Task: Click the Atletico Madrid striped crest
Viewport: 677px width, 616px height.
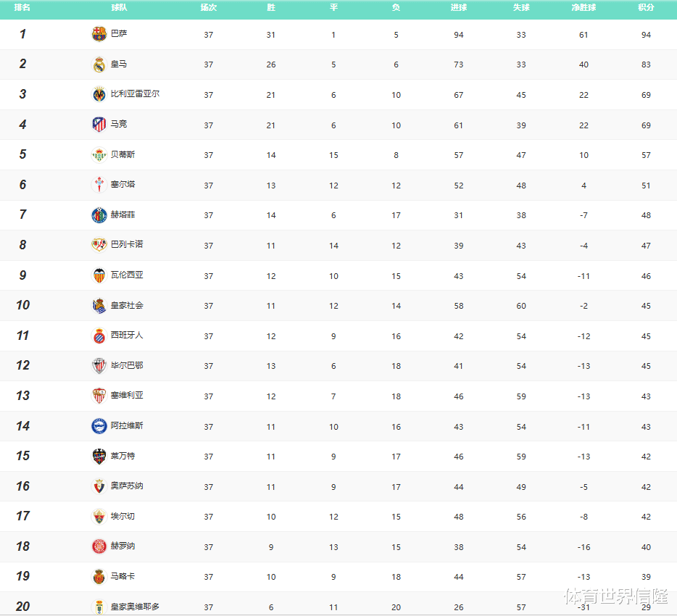Action: [x=99, y=125]
